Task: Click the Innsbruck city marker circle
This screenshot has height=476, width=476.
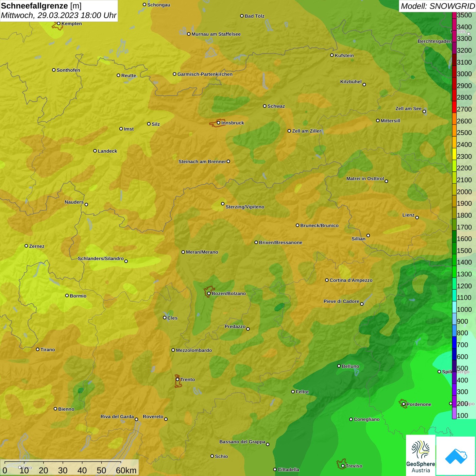Action: [x=219, y=123]
